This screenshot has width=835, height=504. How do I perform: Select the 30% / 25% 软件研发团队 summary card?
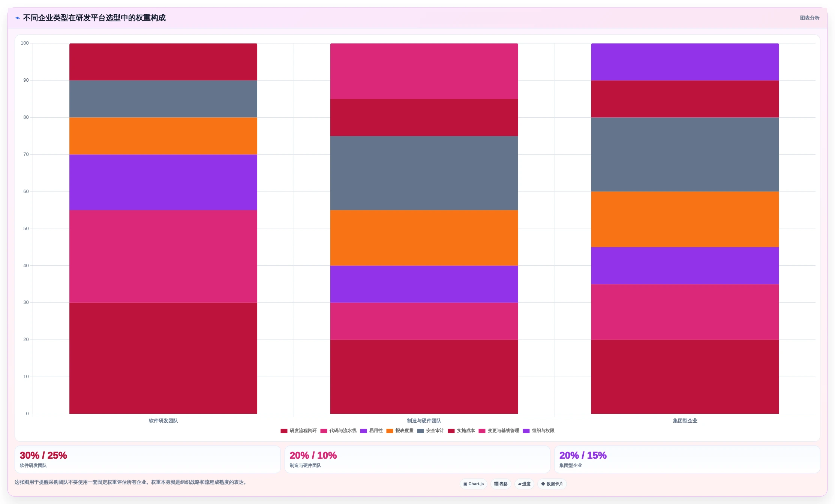click(x=147, y=459)
